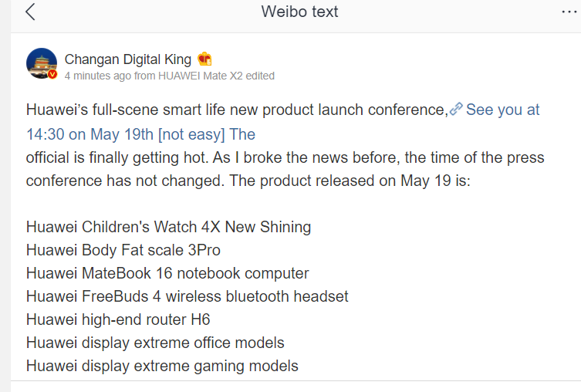Go back using the left arrow
The width and height of the screenshot is (581, 392).
click(x=30, y=12)
